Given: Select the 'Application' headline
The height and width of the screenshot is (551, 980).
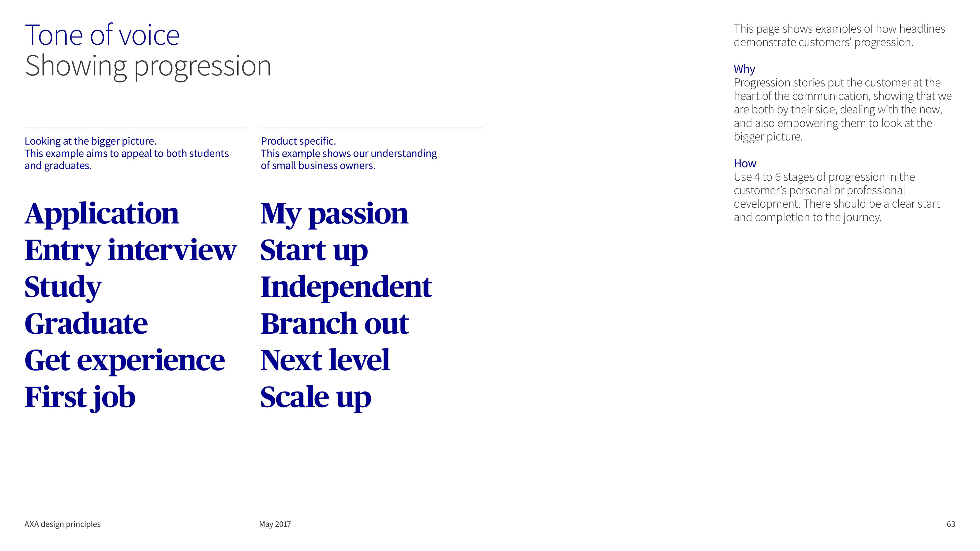Looking at the screenshot, I should (x=102, y=214).
